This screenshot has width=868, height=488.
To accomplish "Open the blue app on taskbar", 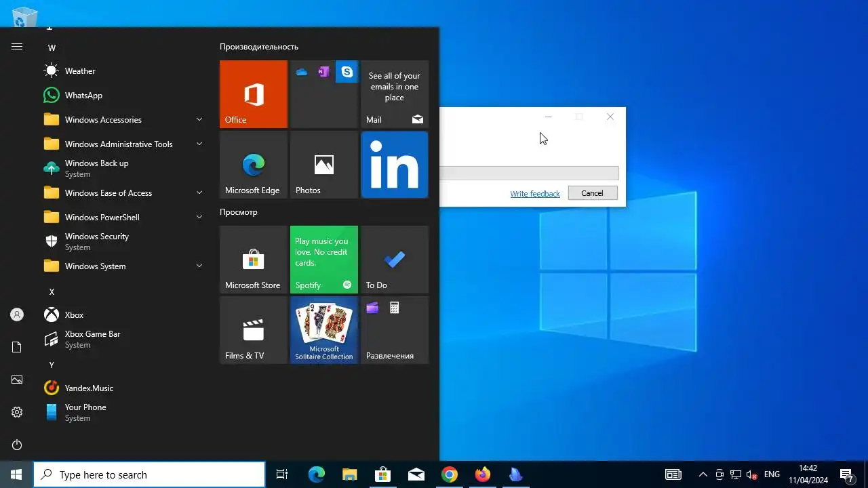I will point(515,474).
